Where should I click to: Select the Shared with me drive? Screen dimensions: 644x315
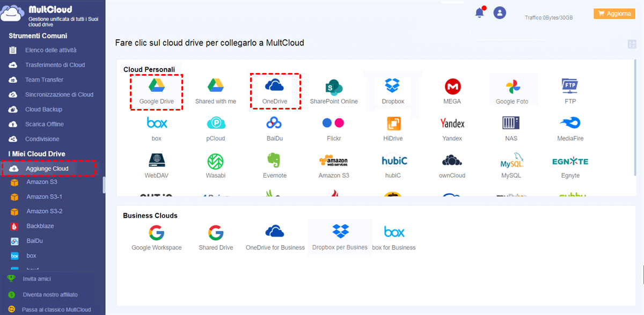pos(216,92)
